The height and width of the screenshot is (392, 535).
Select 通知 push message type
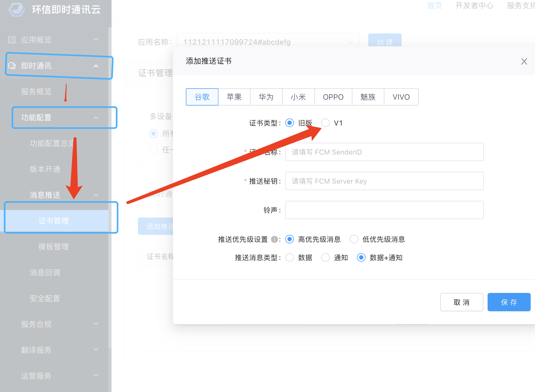click(325, 258)
